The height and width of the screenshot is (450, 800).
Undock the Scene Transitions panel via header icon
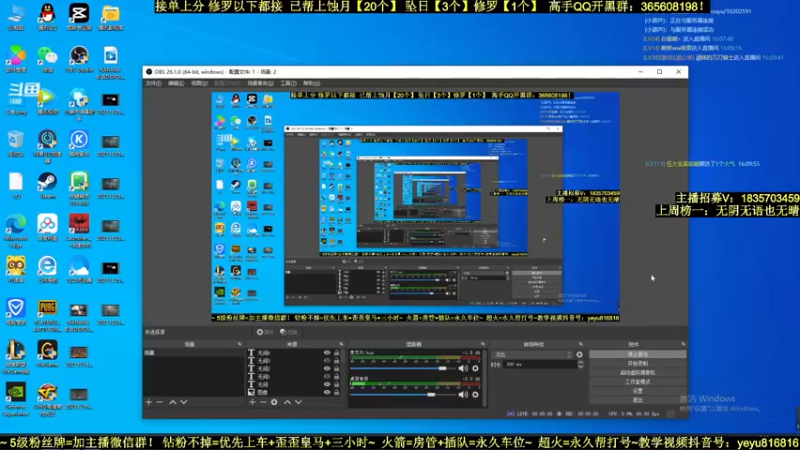[581, 344]
